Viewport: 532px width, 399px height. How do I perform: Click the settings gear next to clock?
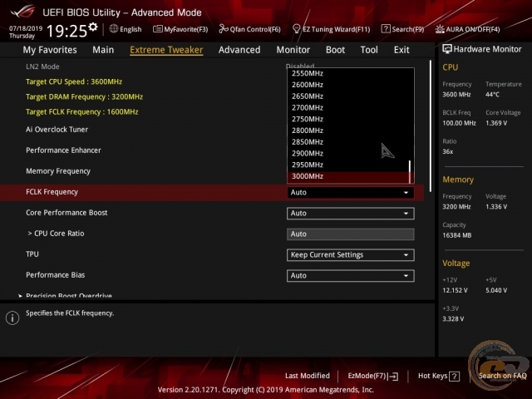click(93, 27)
